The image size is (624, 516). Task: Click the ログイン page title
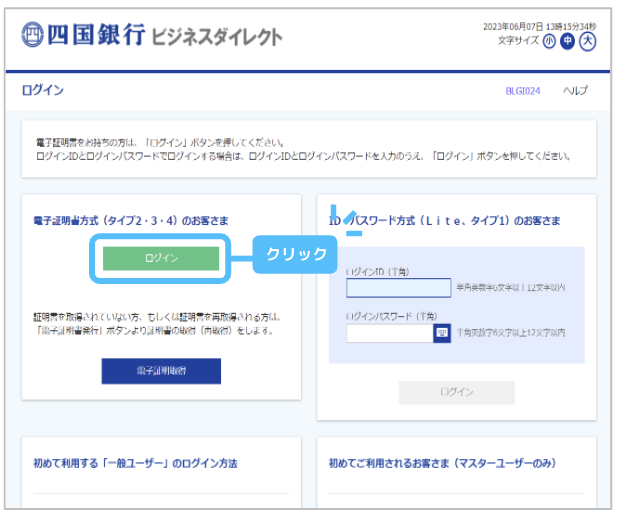click(x=43, y=90)
